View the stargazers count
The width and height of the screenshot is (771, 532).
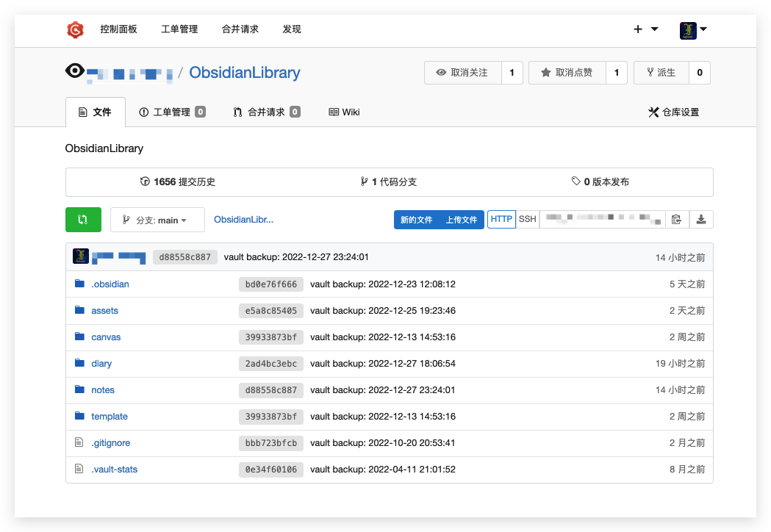click(617, 73)
